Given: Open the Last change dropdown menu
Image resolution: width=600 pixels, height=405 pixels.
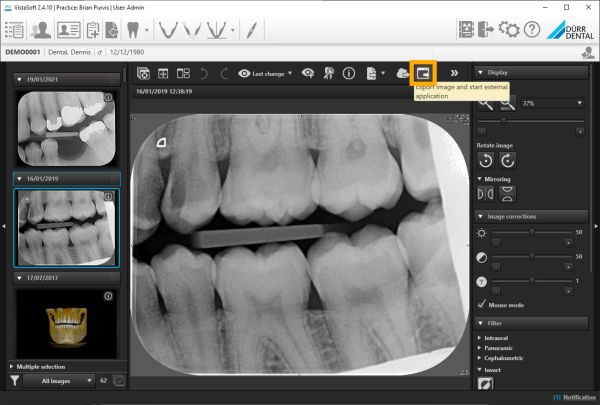Looking at the screenshot, I should [x=270, y=73].
